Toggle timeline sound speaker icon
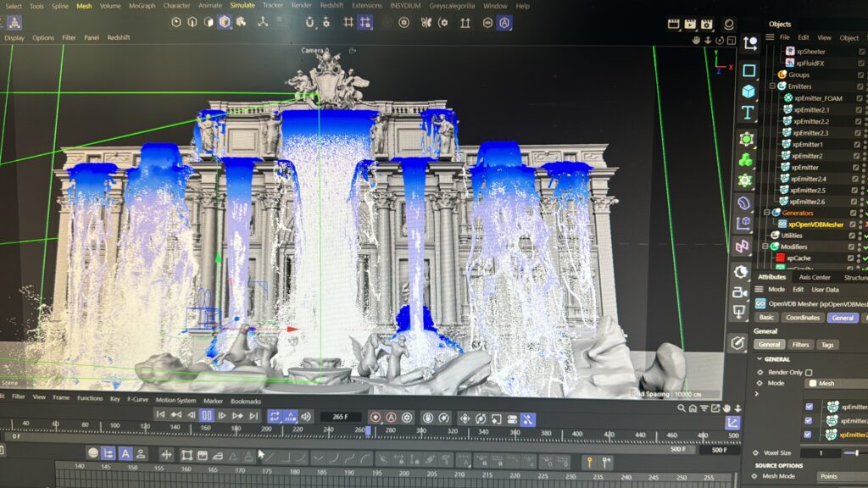 [x=305, y=416]
